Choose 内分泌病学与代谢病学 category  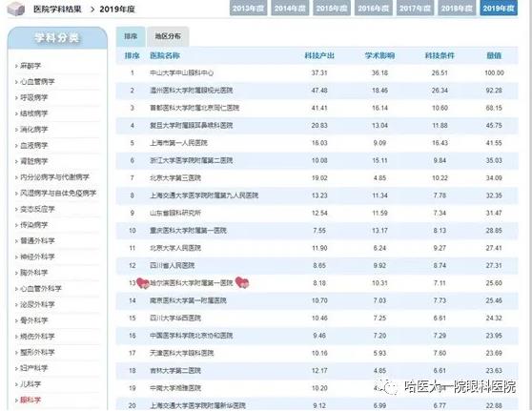click(x=54, y=177)
